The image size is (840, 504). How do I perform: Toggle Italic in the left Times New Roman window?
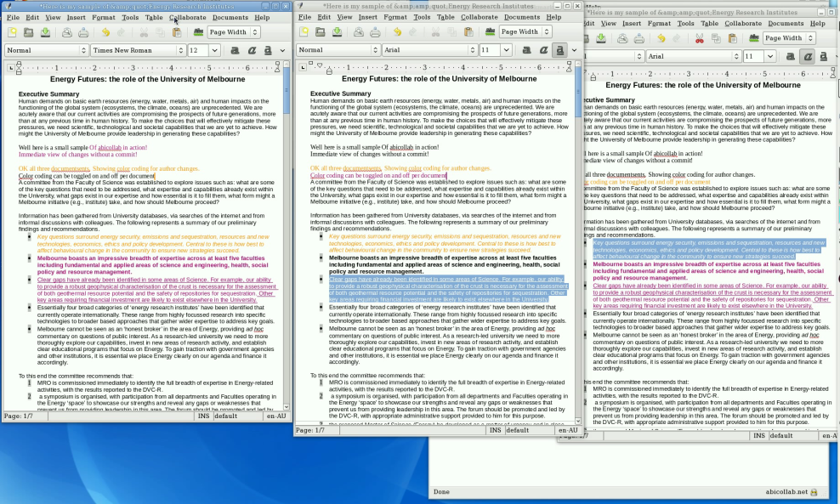click(x=252, y=50)
